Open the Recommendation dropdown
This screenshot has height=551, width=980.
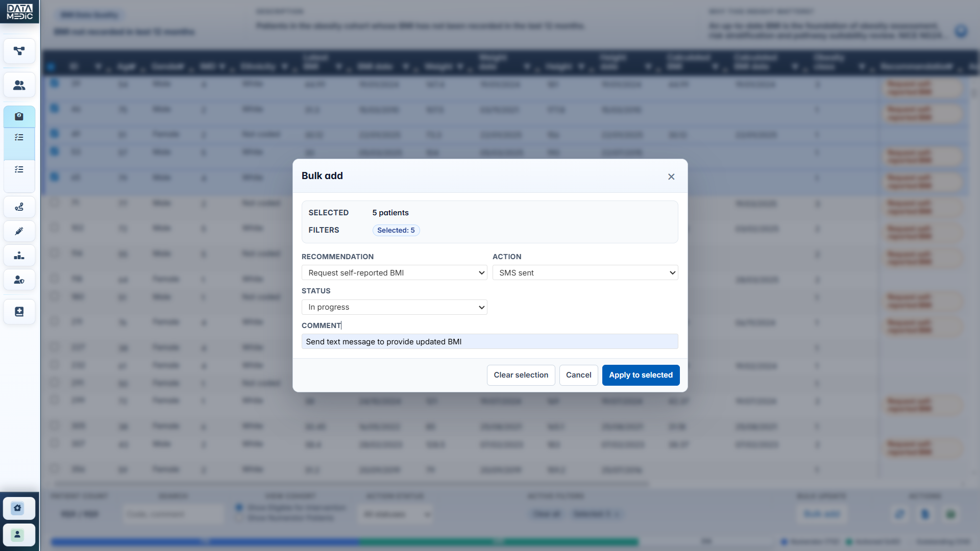click(394, 272)
